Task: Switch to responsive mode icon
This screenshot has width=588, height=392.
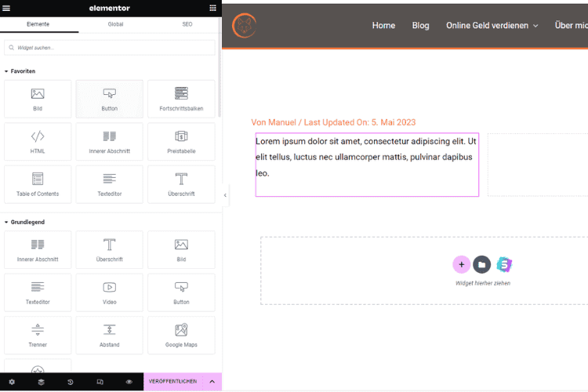Action: [x=100, y=382]
